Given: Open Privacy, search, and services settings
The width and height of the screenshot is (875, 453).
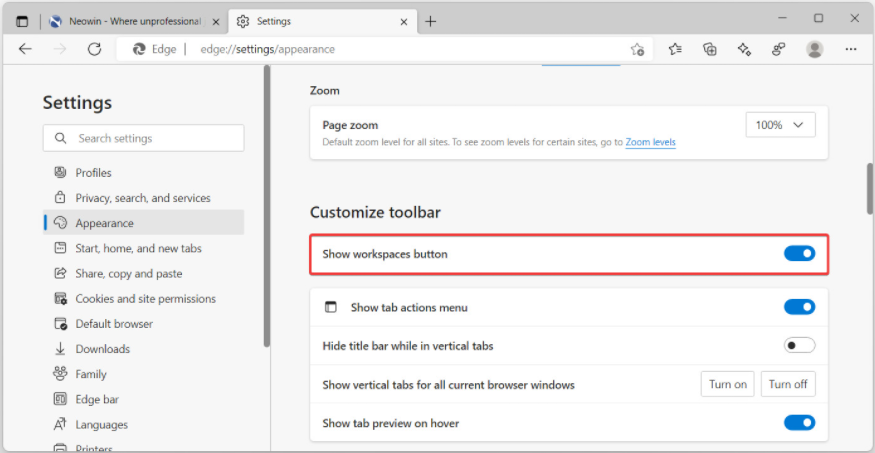Looking at the screenshot, I should (142, 198).
